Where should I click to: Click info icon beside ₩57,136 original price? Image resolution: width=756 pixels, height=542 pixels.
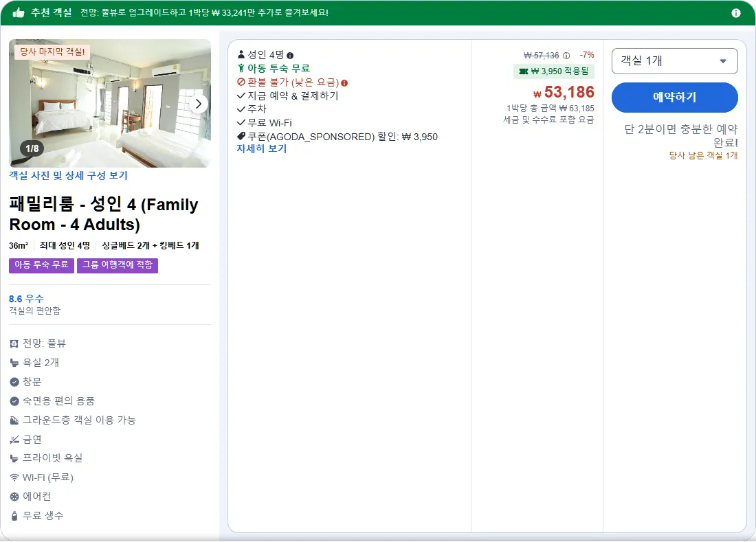566,56
